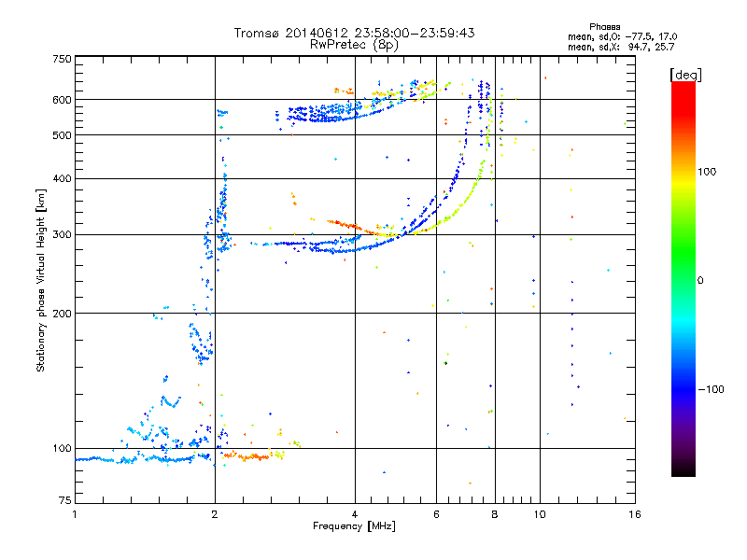Click the colorbar tick label '100'
The image size is (747, 560).
707,172
